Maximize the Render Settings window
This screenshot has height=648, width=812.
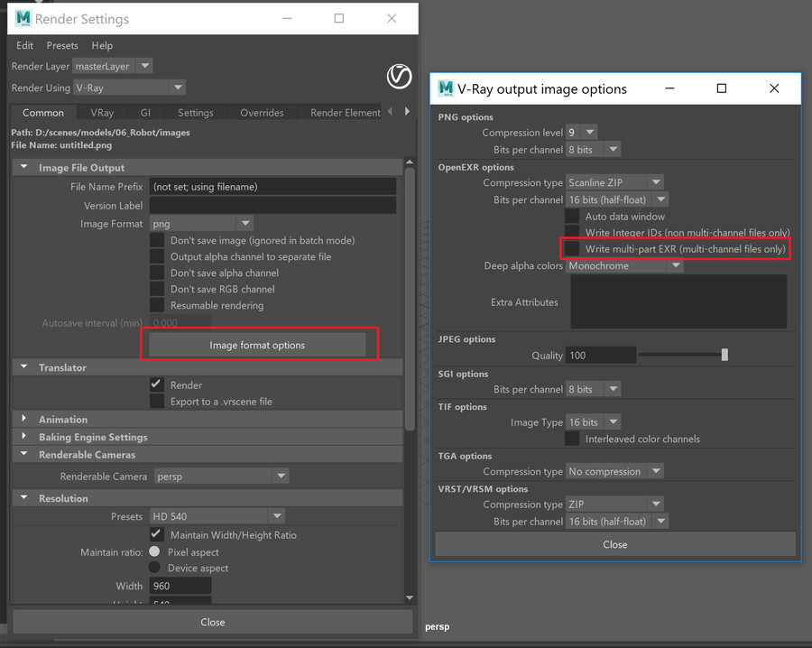tap(339, 19)
